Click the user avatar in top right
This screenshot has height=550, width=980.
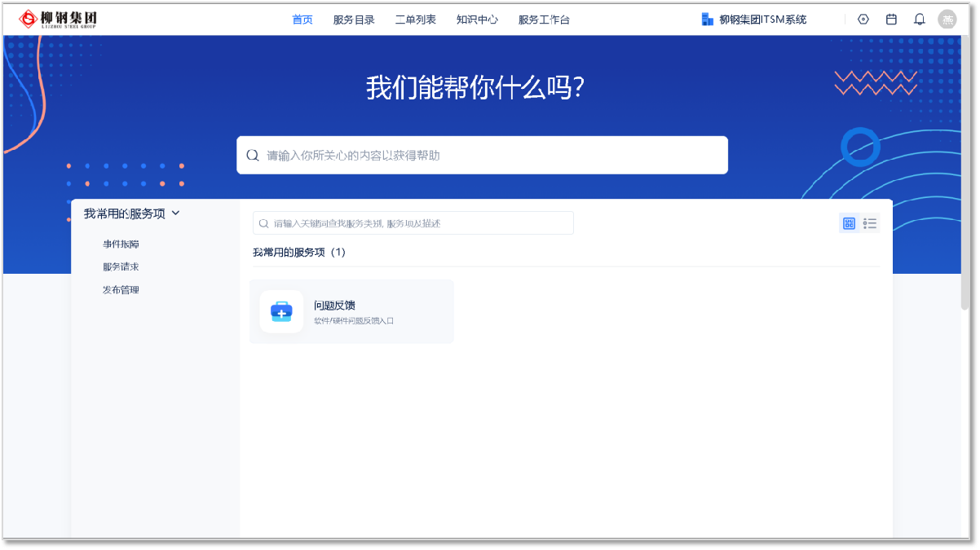click(x=947, y=20)
